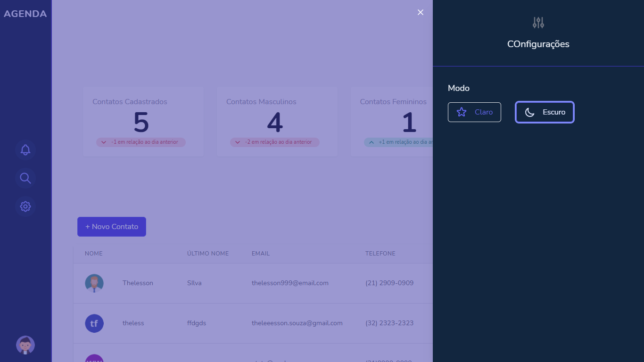
Task: Click the Modo section label
Action: pyautogui.click(x=459, y=88)
